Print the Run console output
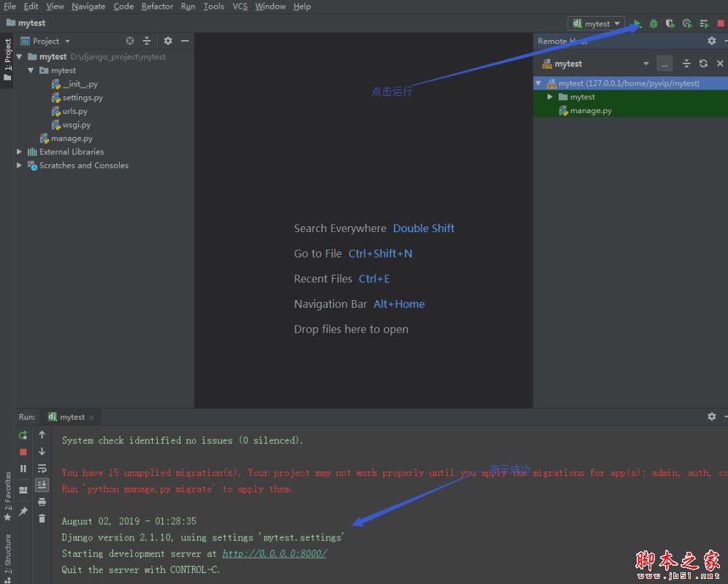 (x=42, y=502)
